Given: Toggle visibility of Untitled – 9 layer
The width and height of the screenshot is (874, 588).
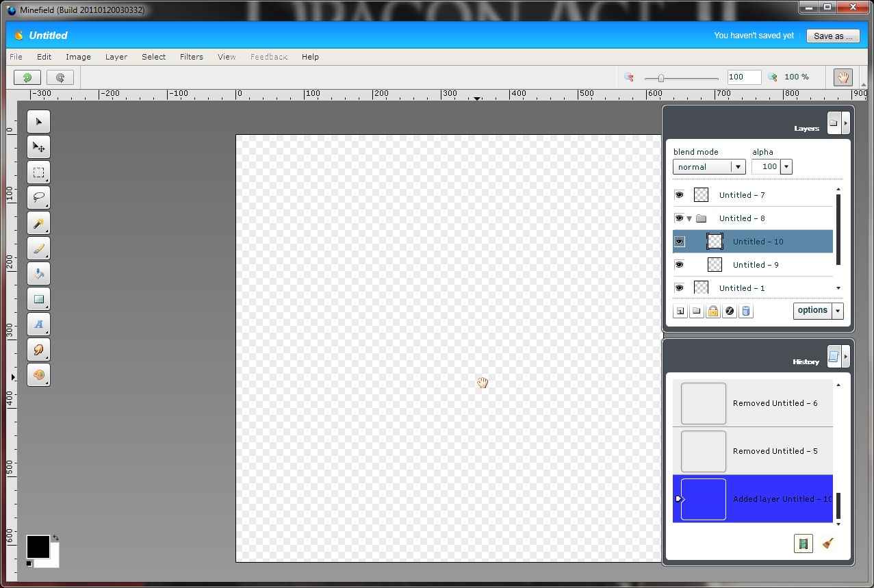Looking at the screenshot, I should click(x=679, y=265).
